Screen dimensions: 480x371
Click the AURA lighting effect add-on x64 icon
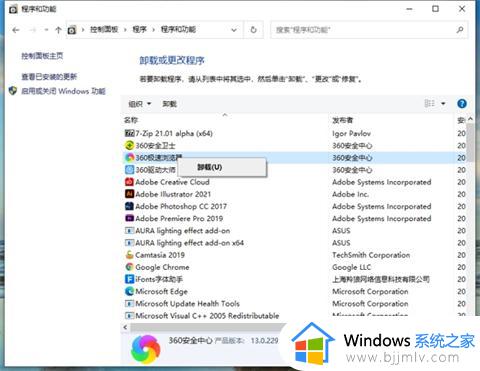pos(129,243)
